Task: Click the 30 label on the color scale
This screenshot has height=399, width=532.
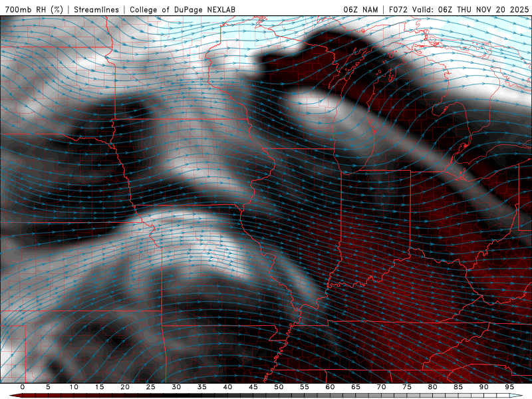Action: [x=176, y=387]
